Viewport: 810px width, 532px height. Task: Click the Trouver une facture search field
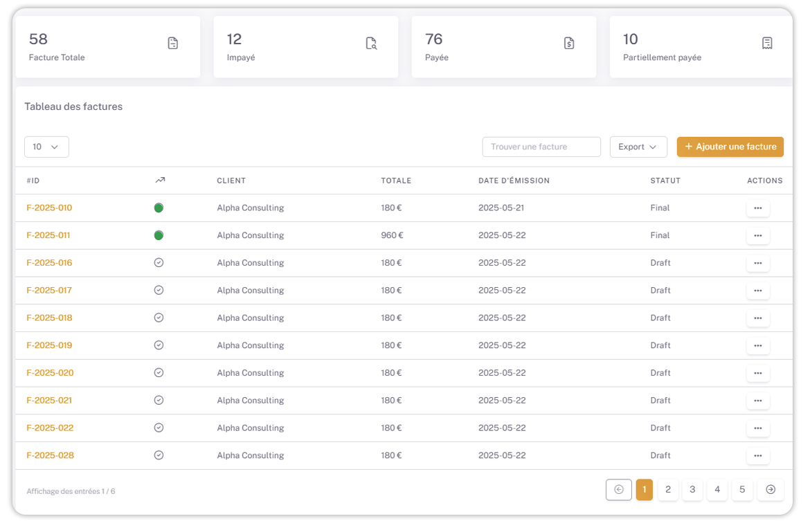[x=541, y=147]
